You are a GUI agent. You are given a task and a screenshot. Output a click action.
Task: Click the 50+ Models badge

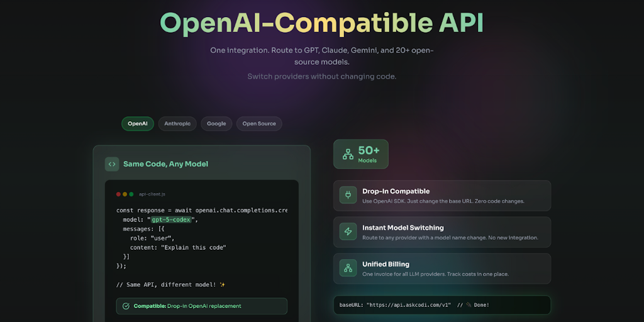point(361,154)
